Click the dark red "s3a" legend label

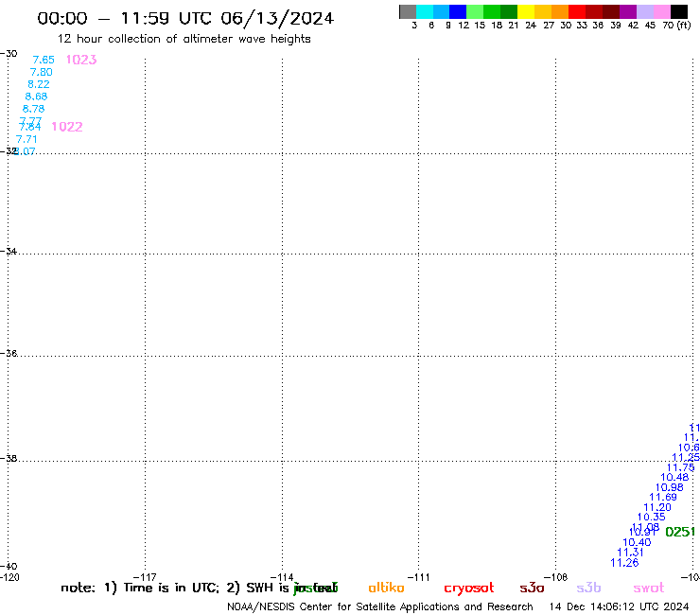(x=532, y=588)
